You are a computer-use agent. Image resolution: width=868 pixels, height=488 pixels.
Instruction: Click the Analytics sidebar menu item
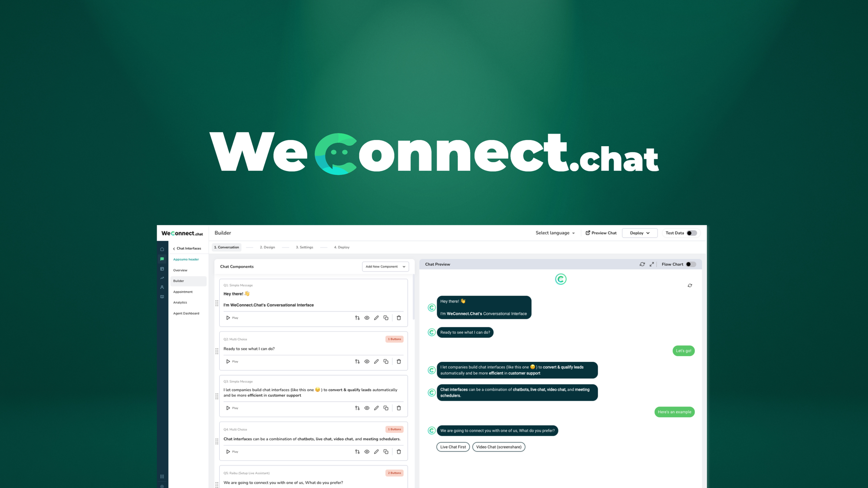[180, 302]
